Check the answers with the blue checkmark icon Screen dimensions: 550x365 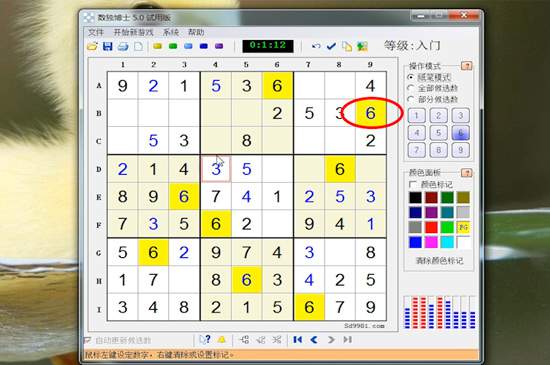[x=331, y=46]
